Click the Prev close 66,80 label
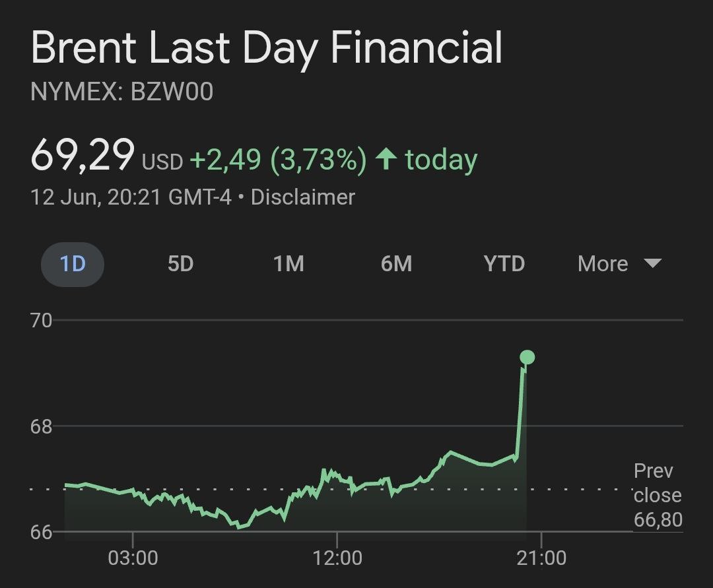Viewport: 713px width, 588px height. [x=658, y=496]
